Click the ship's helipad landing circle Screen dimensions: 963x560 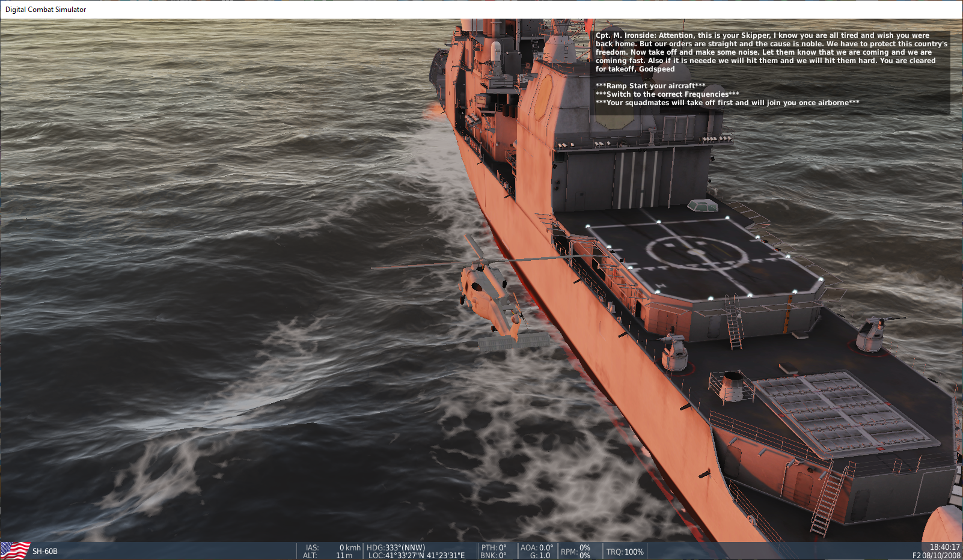coord(697,251)
